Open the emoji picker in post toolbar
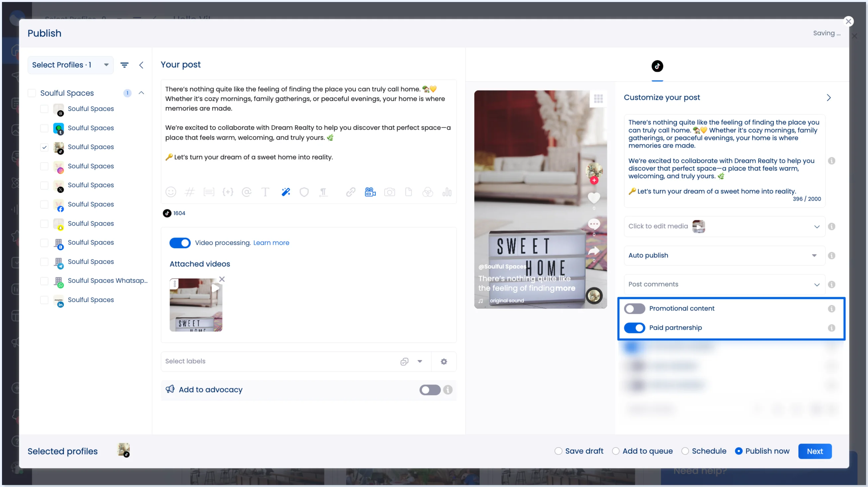Viewport: 868px width, 487px height. [171, 192]
